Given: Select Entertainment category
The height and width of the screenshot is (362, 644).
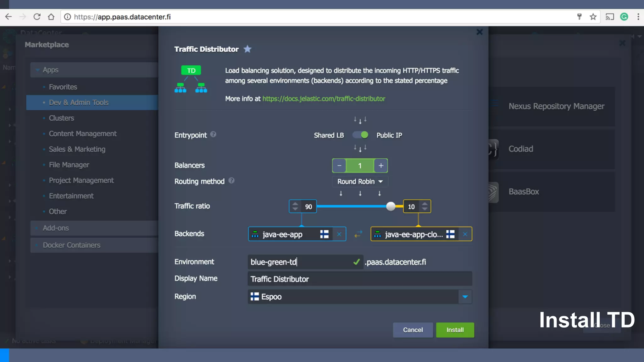Looking at the screenshot, I should click(x=71, y=196).
